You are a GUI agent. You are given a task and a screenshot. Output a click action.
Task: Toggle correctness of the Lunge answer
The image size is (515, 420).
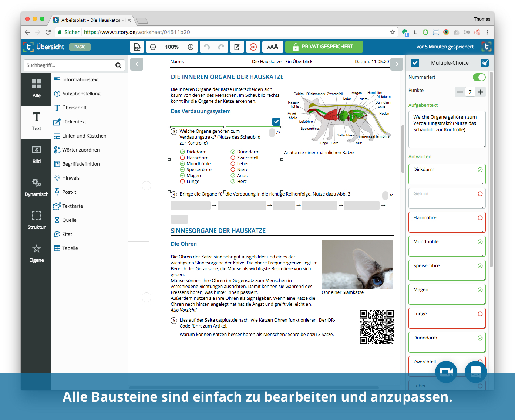[480, 314]
